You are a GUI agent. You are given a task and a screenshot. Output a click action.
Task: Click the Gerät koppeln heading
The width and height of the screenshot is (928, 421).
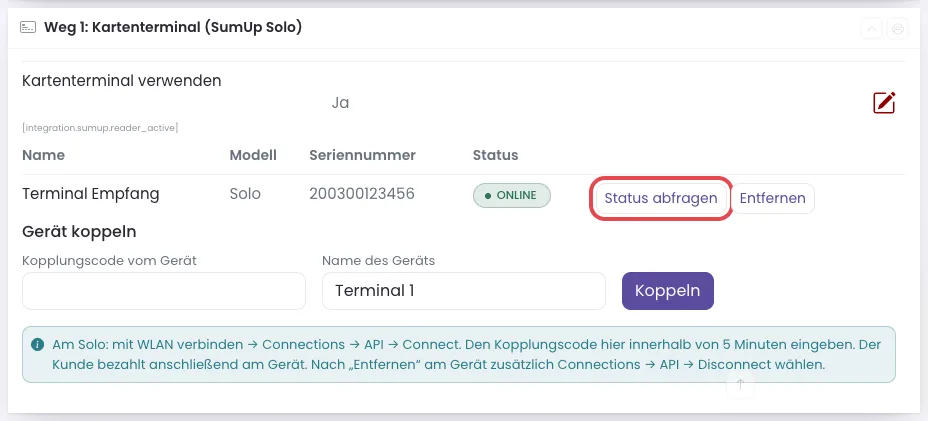coord(79,232)
